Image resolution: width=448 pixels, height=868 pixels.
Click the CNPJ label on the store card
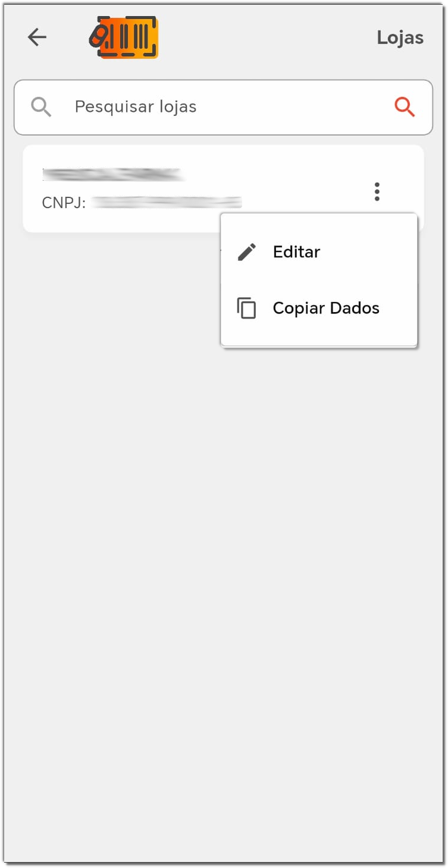(64, 203)
